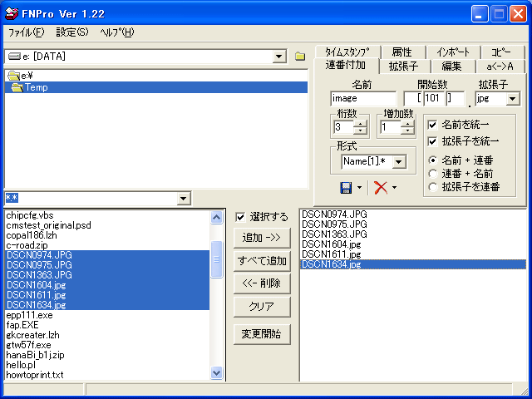Viewport: 532px width, 399px height.
Task: Uncheck the 選択する checkbox
Action: click(x=241, y=217)
